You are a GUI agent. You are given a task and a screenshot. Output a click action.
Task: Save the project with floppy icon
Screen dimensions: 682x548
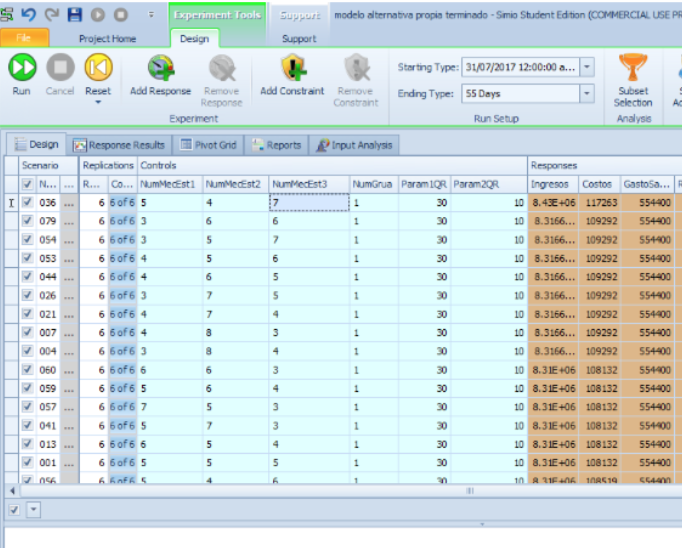click(x=75, y=15)
